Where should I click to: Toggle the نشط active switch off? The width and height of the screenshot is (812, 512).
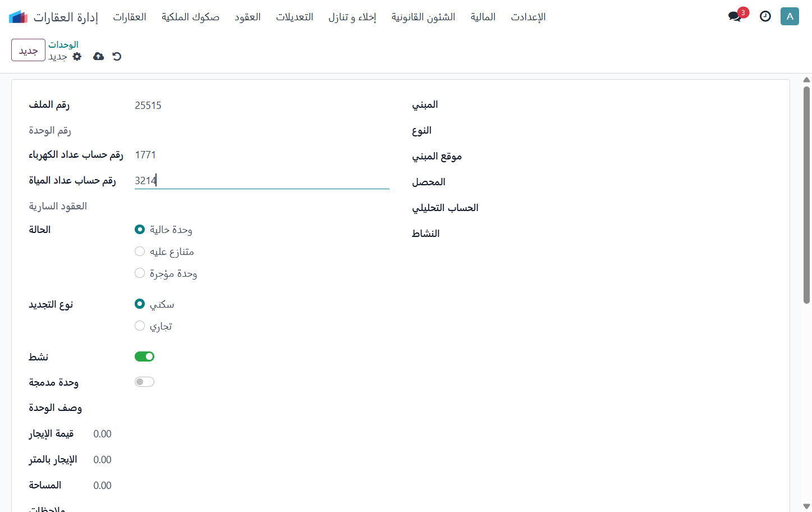tap(144, 356)
